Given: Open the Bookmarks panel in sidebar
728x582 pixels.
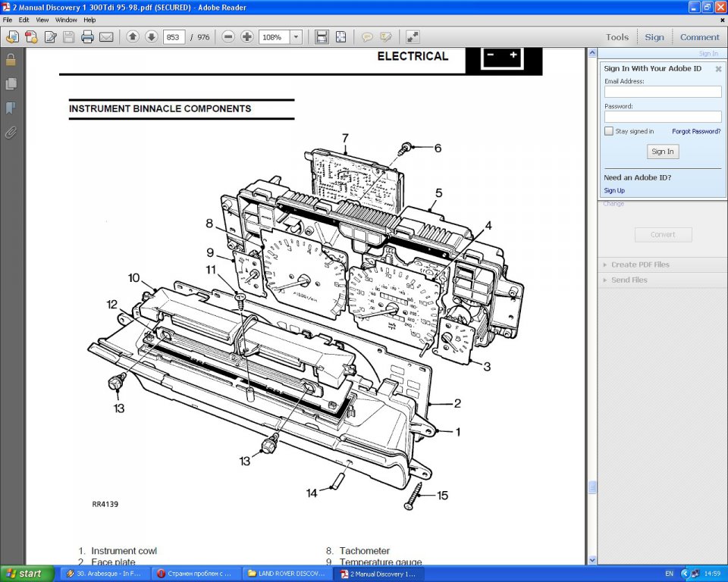Looking at the screenshot, I should (x=11, y=108).
